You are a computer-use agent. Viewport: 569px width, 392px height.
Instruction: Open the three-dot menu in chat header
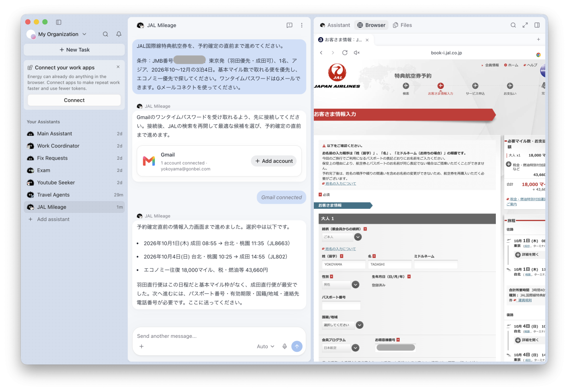pyautogui.click(x=302, y=25)
